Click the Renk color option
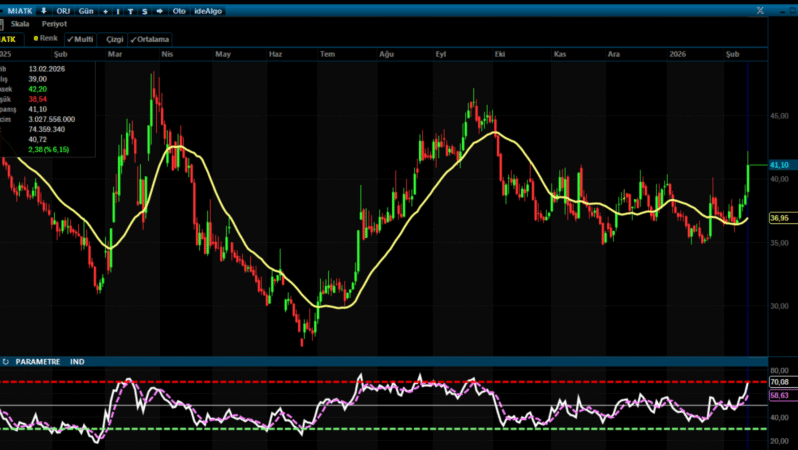Image resolution: width=798 pixels, height=450 pixels. point(45,39)
